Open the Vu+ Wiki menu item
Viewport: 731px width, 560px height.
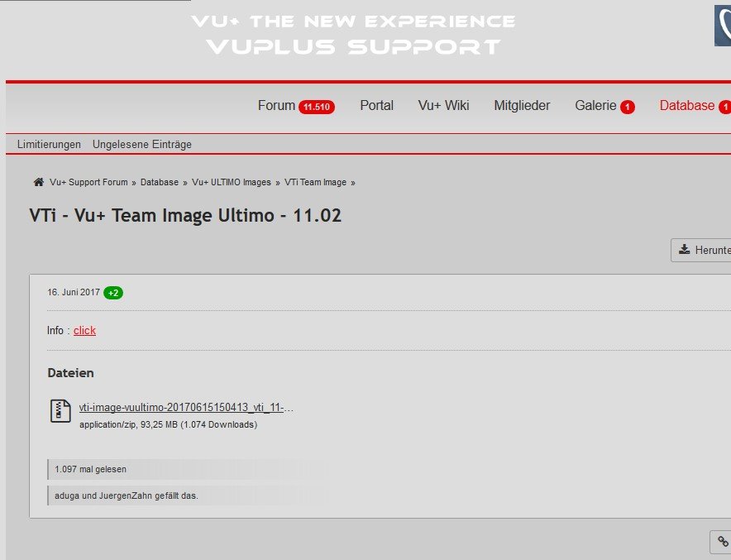point(443,105)
